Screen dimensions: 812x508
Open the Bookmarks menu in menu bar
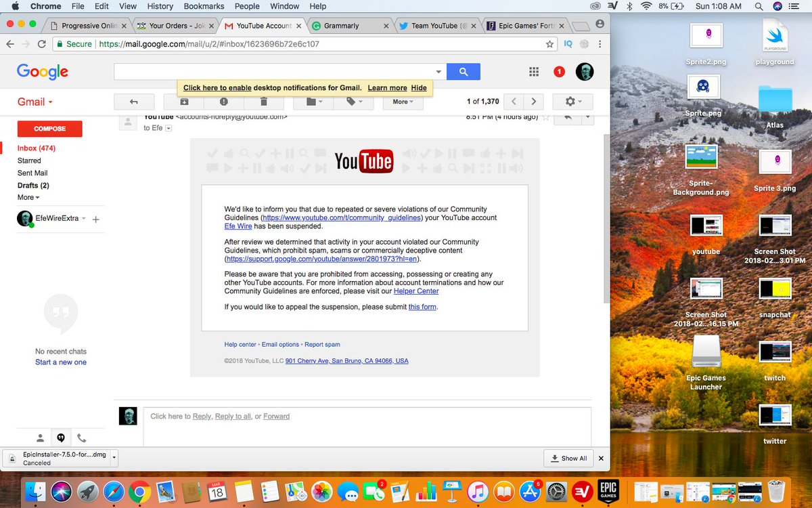click(x=204, y=6)
